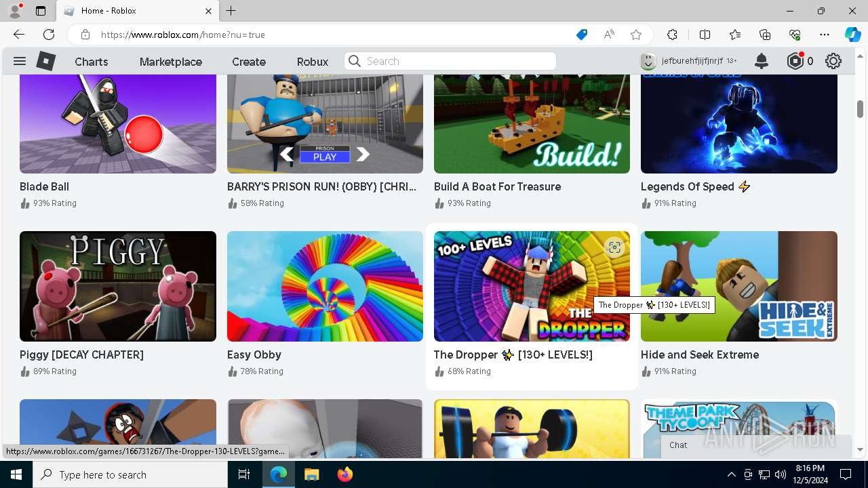This screenshot has width=868, height=488.
Task: Open Task View on taskbar
Action: [244, 474]
